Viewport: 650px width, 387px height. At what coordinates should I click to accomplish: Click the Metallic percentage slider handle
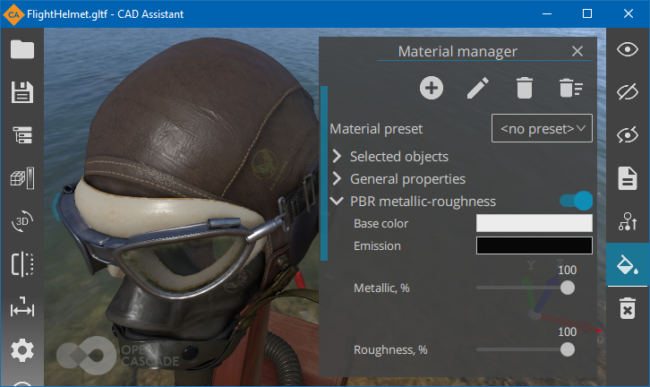568,288
